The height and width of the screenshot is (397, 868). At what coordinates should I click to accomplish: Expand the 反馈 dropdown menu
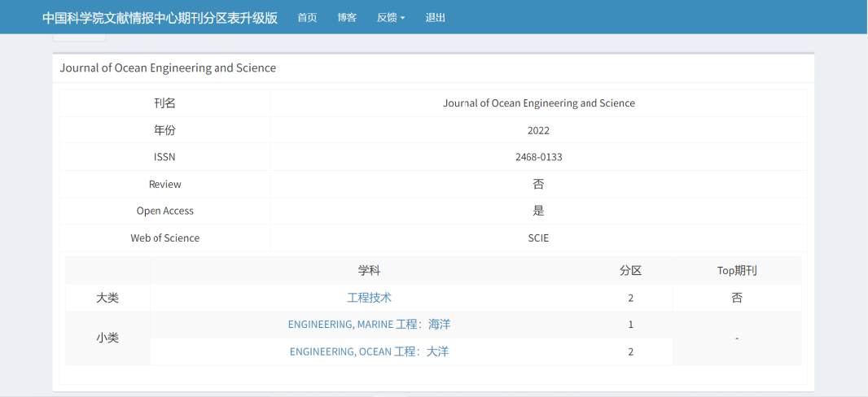click(391, 17)
